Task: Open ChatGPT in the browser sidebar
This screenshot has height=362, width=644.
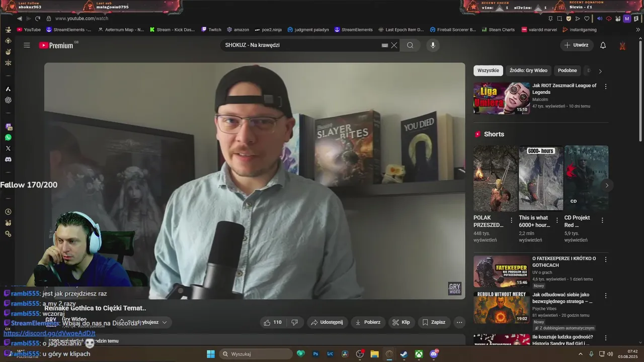Action: 8,100
